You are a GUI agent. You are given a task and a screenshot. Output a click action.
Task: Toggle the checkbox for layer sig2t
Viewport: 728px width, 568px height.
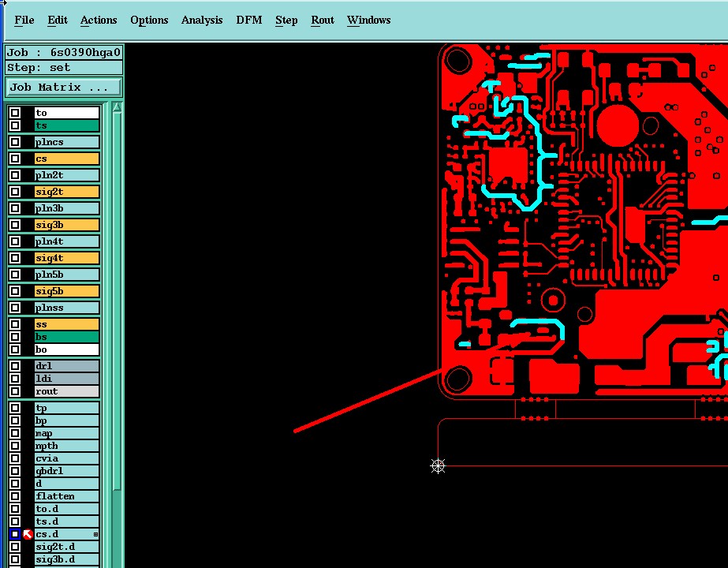click(15, 192)
